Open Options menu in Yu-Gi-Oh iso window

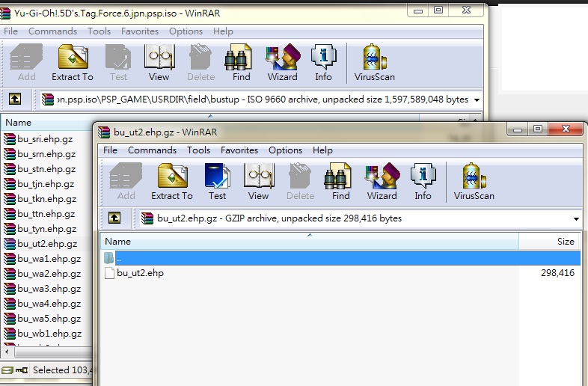tap(186, 31)
